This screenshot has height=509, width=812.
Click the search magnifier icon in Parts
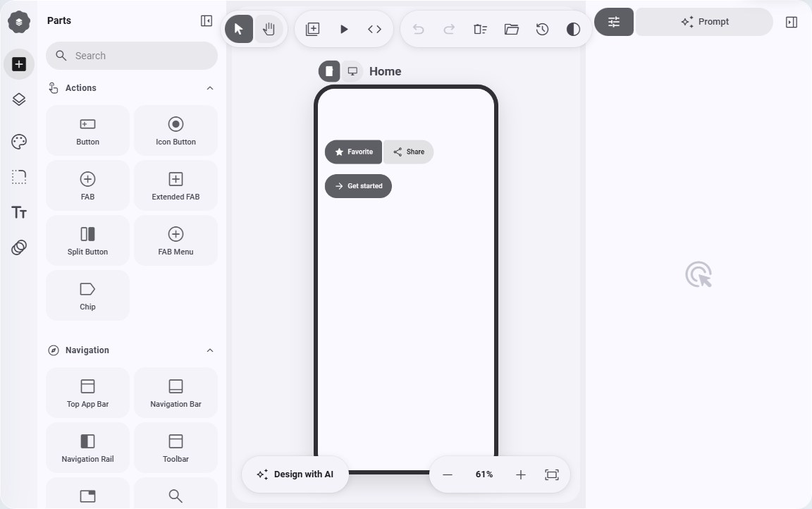[61, 56]
